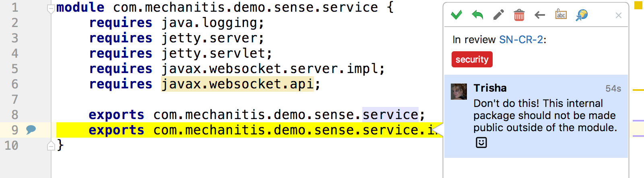Delete the comment using red trash can
Viewport: 644px width, 178px height.
(519, 15)
